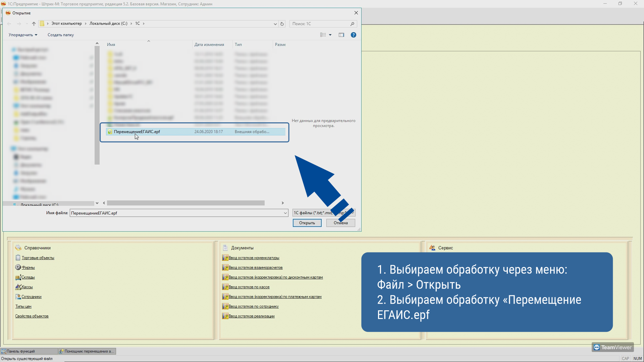
Task: Expand the address path history dropdown
Action: point(275,24)
